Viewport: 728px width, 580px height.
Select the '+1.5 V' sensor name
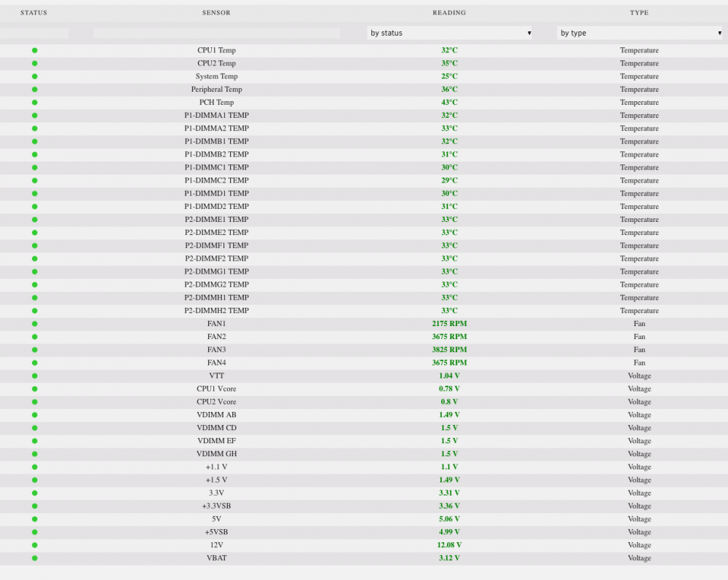point(216,480)
